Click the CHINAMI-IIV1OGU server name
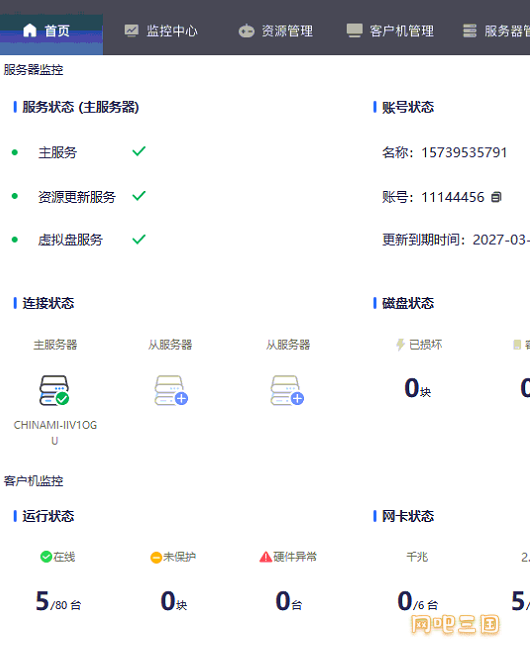 [x=55, y=433]
